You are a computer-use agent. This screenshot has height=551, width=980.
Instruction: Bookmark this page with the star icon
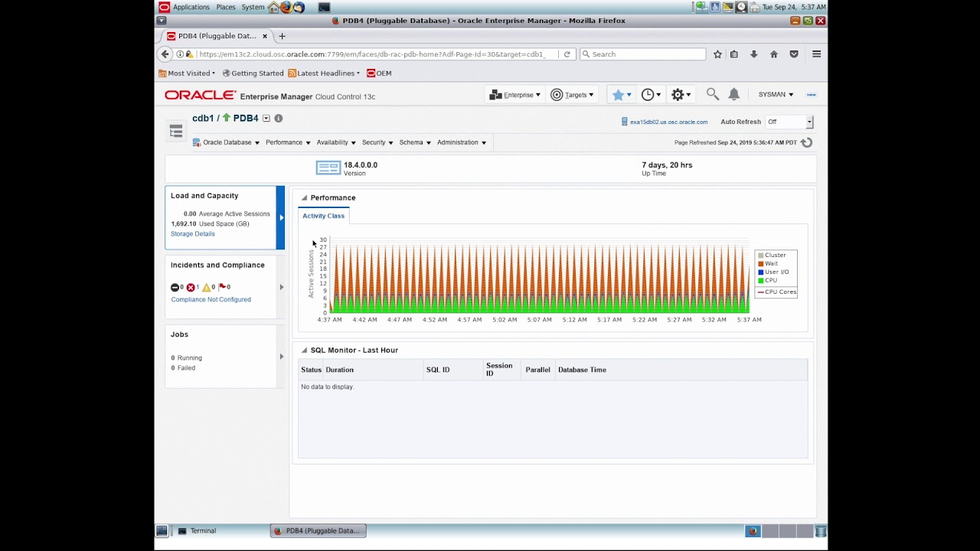coord(717,54)
